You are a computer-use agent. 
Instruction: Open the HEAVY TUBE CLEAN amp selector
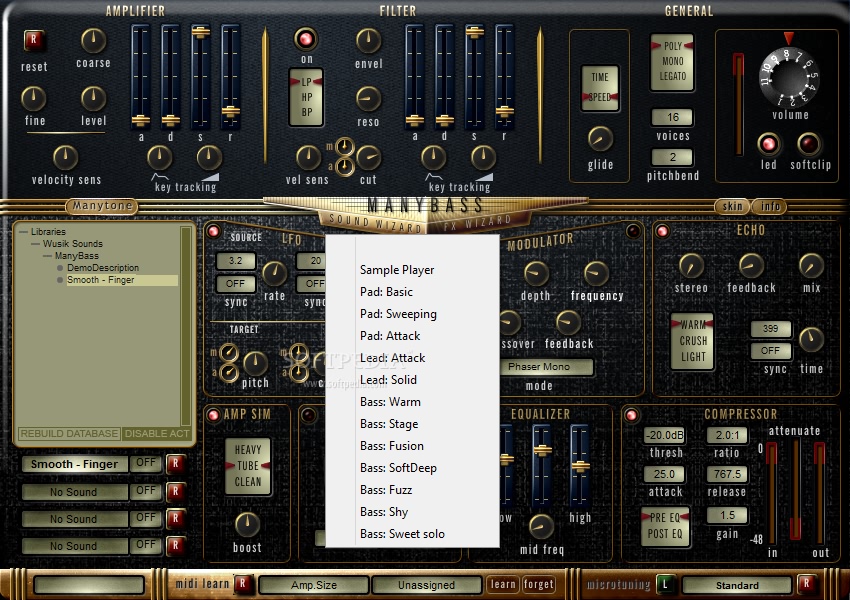tap(248, 466)
